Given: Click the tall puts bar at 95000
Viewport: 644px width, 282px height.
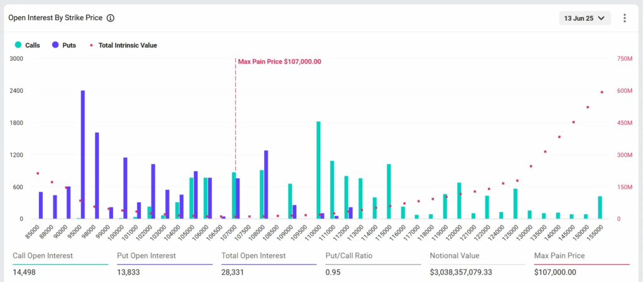Looking at the screenshot, I should [x=82, y=155].
